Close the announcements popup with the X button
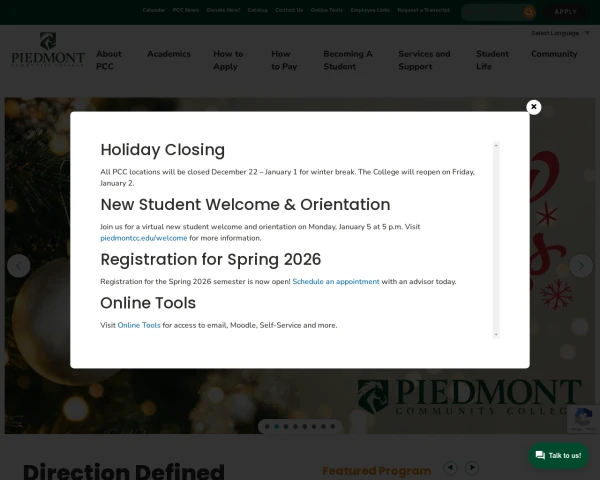Image resolution: width=600 pixels, height=480 pixels. (x=533, y=107)
